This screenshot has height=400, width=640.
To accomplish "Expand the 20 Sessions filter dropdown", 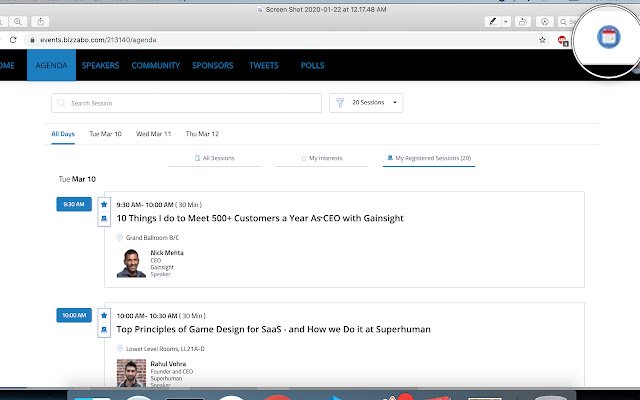I will pos(366,103).
